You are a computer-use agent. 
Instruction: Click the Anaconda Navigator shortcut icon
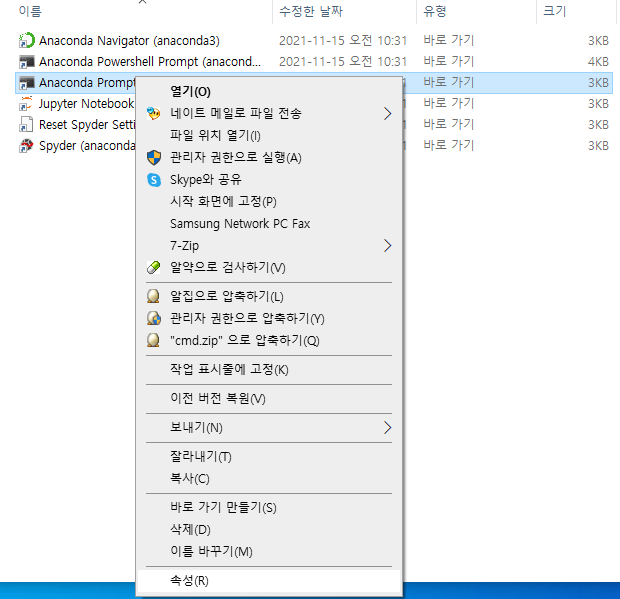26,40
